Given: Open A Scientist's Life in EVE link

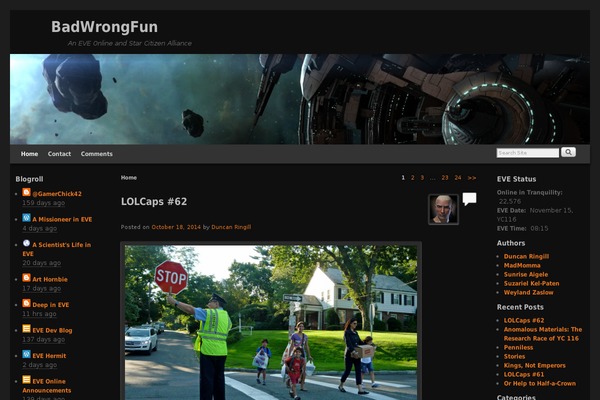Looking at the screenshot, I should point(57,249).
